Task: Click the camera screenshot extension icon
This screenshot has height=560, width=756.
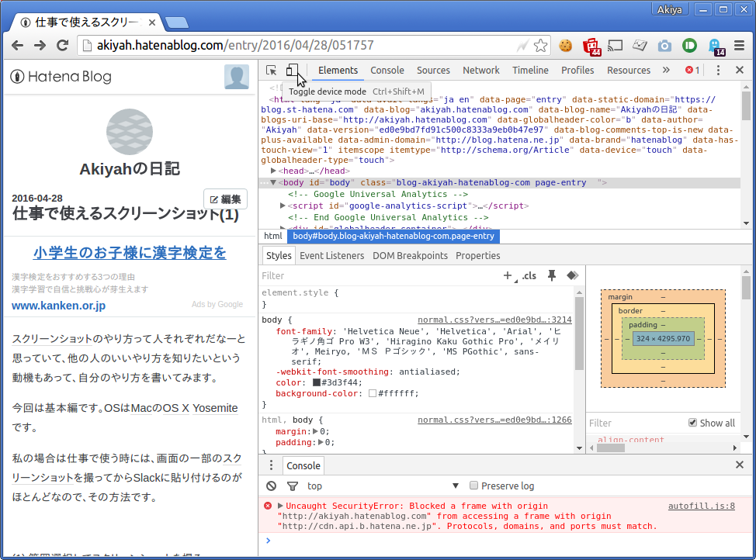Action: click(x=664, y=46)
